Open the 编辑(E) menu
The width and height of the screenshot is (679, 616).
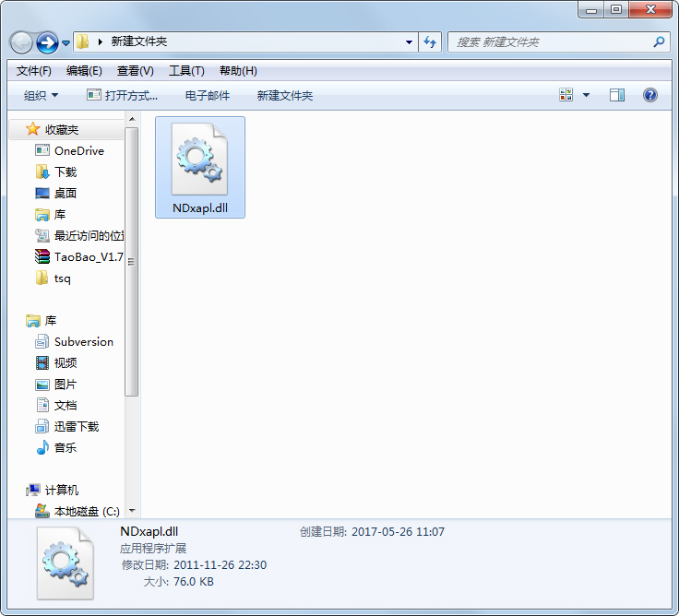pyautogui.click(x=84, y=71)
